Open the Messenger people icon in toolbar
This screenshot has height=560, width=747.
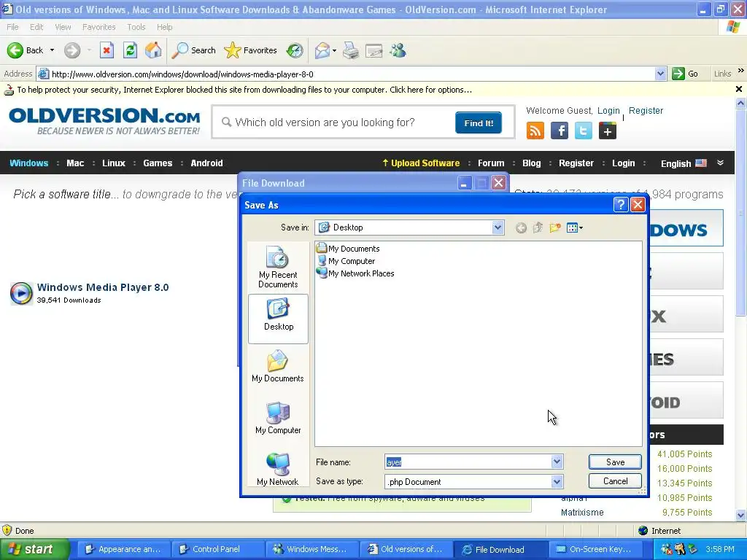coord(398,50)
